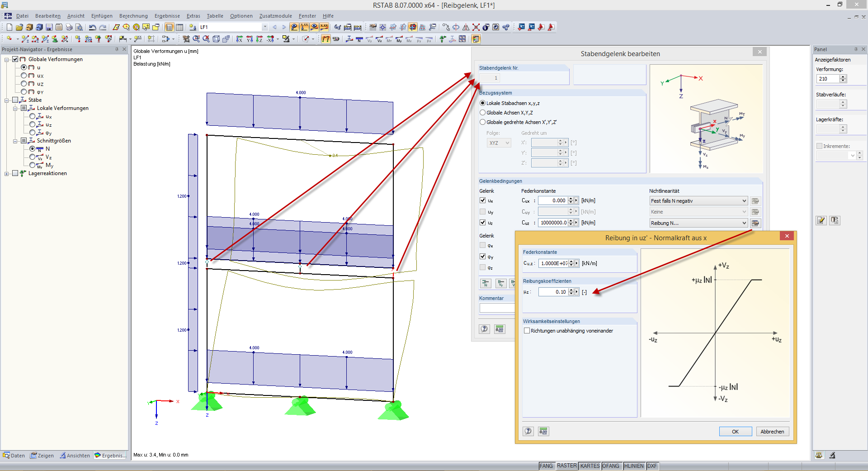This screenshot has width=868, height=471.
Task: Select Globale Achsen X,Y,Z radio
Action: coord(483,113)
